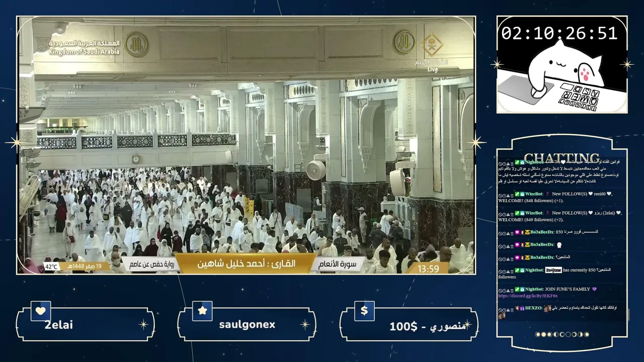Click purple heart after JOIN JUNE'S FAMILY

pos(594,290)
